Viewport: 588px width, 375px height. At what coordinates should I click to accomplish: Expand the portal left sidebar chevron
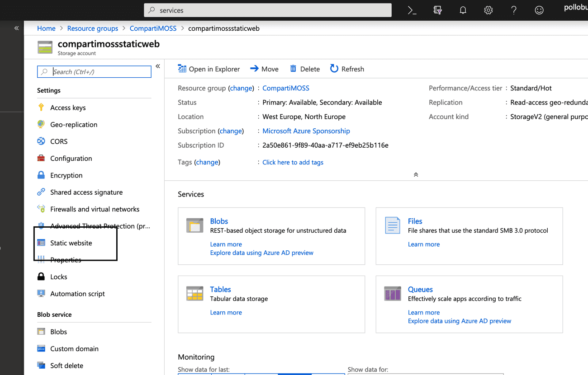click(x=17, y=28)
